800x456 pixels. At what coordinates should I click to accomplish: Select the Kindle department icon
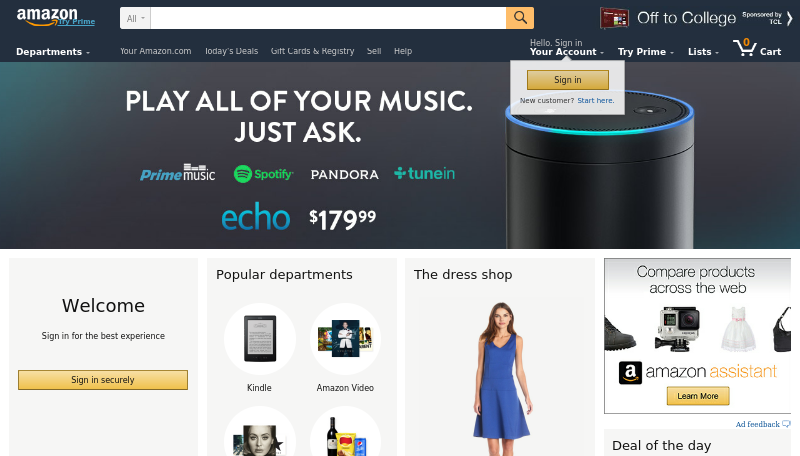(x=260, y=339)
